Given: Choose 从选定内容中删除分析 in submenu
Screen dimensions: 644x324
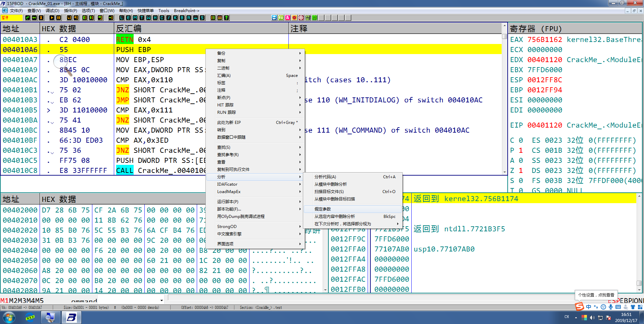Looking at the screenshot, I should 353,217.
